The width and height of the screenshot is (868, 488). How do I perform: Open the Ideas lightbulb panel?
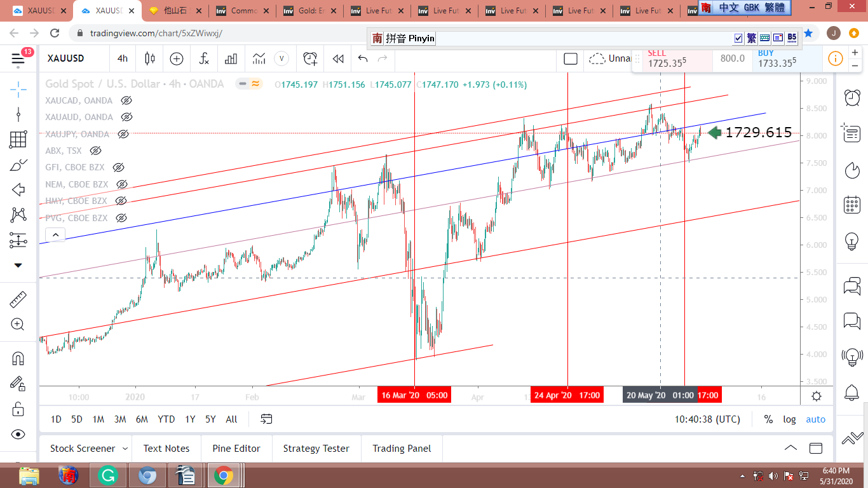852,241
